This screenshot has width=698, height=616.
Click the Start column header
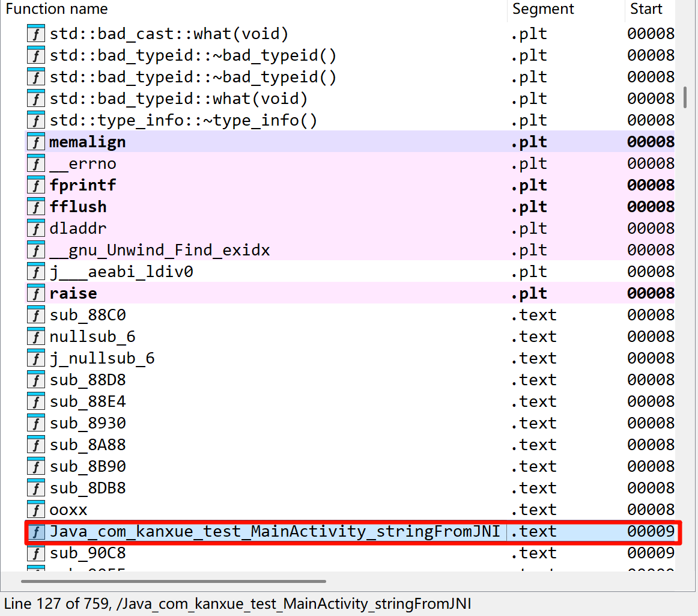coord(646,9)
